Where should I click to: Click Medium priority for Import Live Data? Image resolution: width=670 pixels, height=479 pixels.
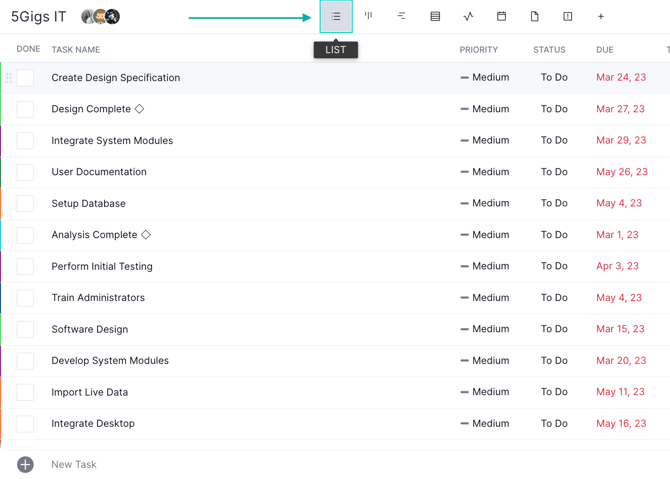[x=485, y=392]
